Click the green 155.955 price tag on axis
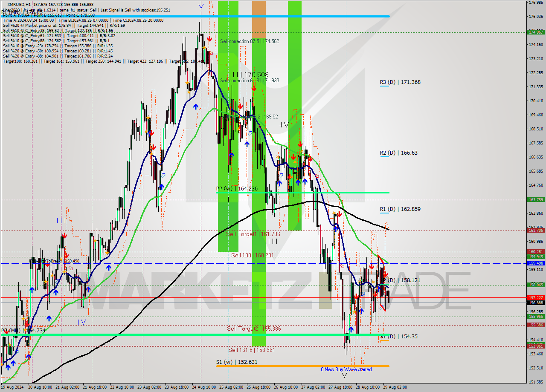 click(536, 317)
